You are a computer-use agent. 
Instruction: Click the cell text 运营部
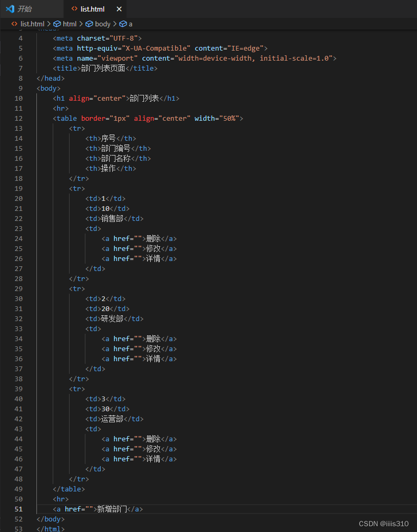[x=112, y=419]
